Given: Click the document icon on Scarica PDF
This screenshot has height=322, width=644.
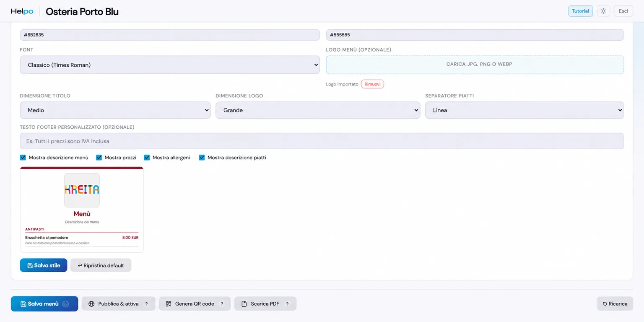Looking at the screenshot, I should (244, 304).
